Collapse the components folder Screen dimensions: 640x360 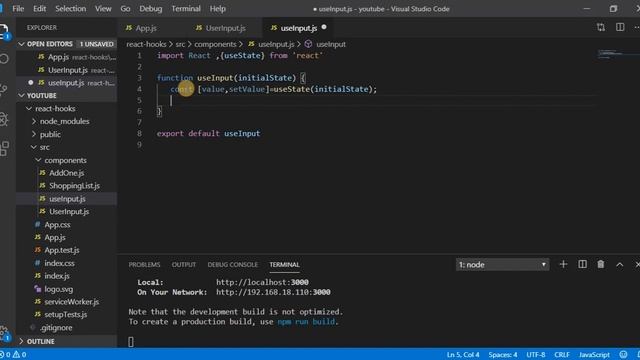pyautogui.click(x=38, y=160)
